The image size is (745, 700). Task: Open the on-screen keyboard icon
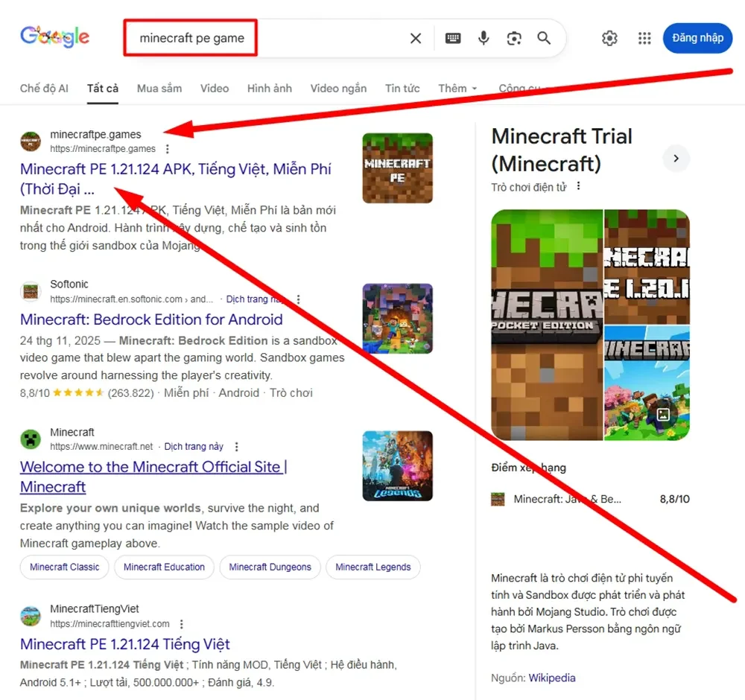tap(453, 38)
